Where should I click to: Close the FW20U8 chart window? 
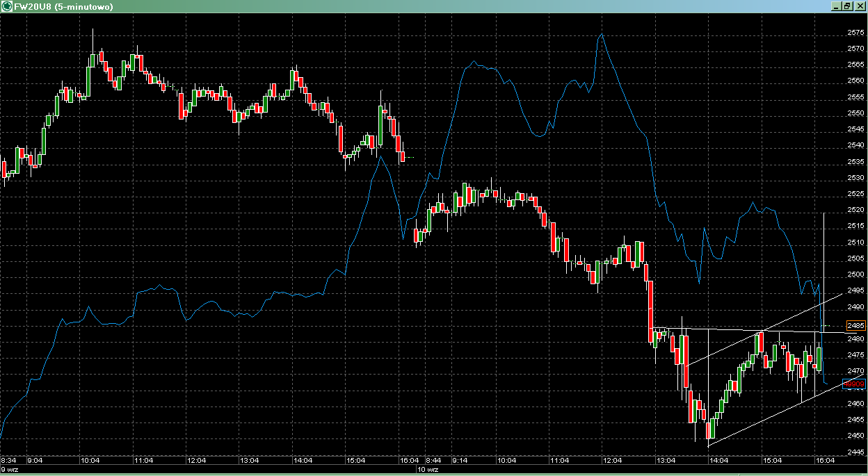click(859, 6)
